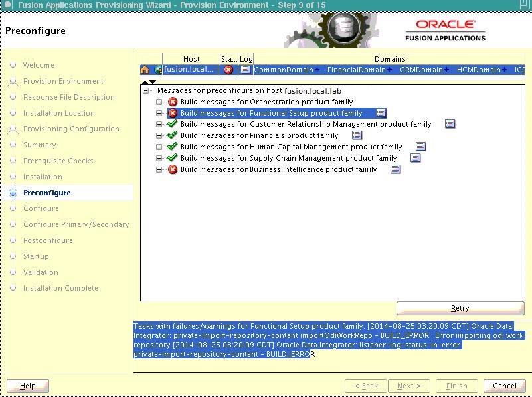Click the Retry button

(x=460, y=308)
